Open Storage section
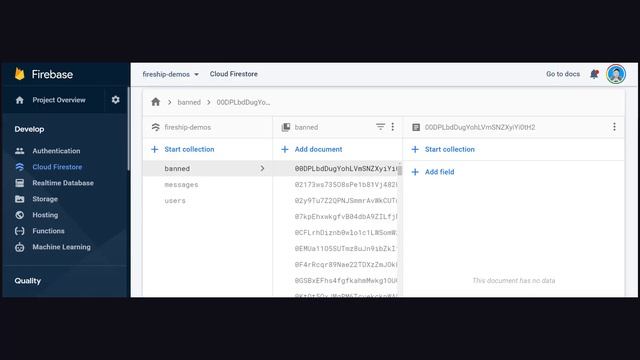This screenshot has height=360, width=640. pyautogui.click(x=45, y=199)
